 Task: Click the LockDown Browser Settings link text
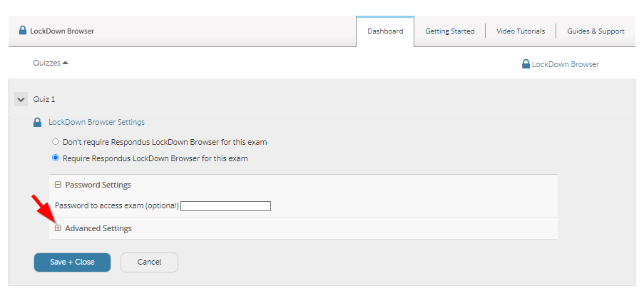click(x=96, y=123)
